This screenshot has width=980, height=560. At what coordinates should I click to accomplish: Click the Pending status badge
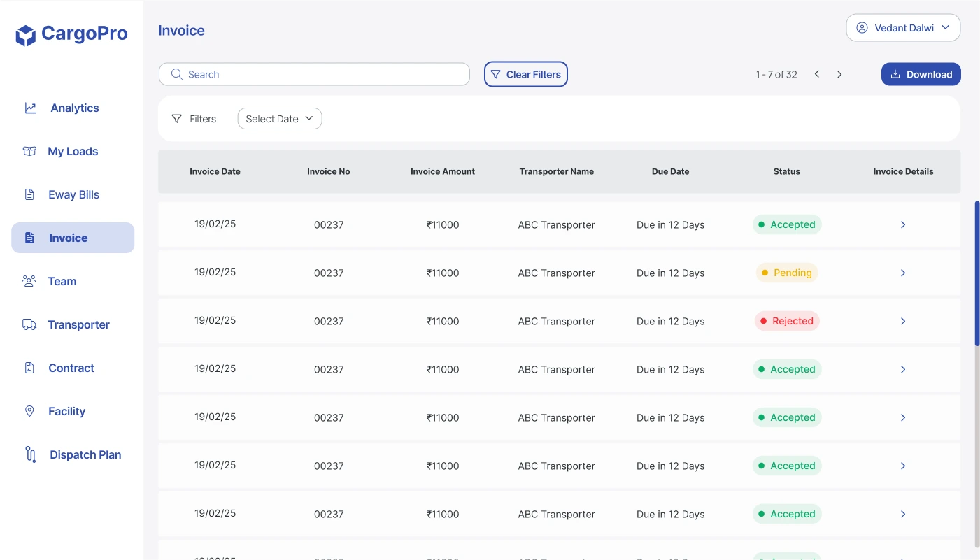coord(787,273)
